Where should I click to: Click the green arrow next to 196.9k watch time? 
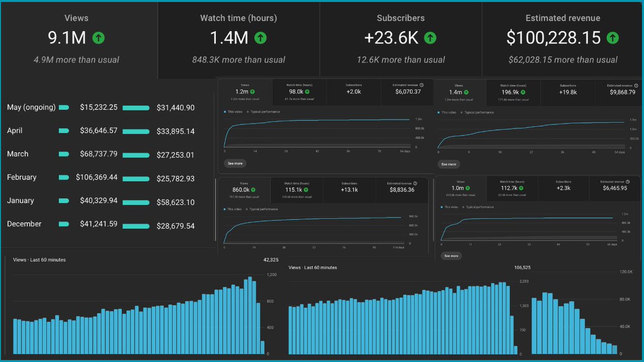tap(523, 92)
